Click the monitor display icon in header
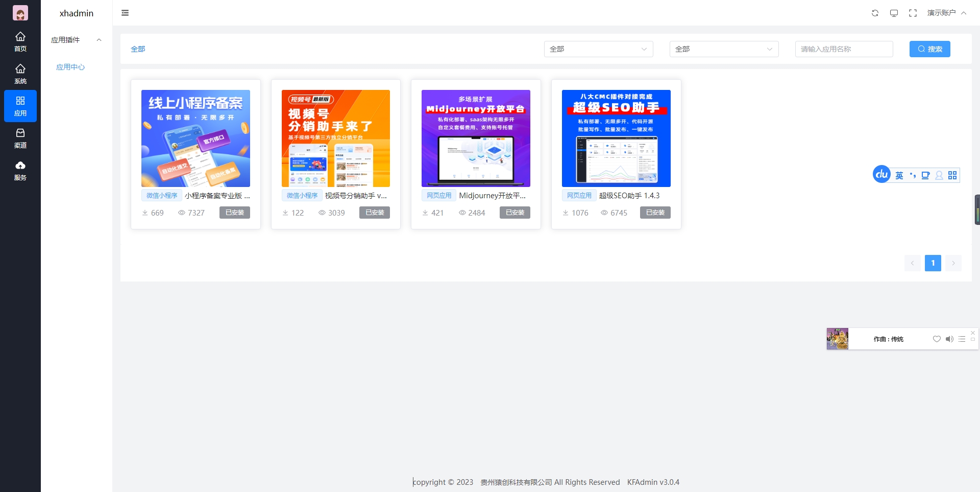The height and width of the screenshot is (492, 980). [x=894, y=13]
